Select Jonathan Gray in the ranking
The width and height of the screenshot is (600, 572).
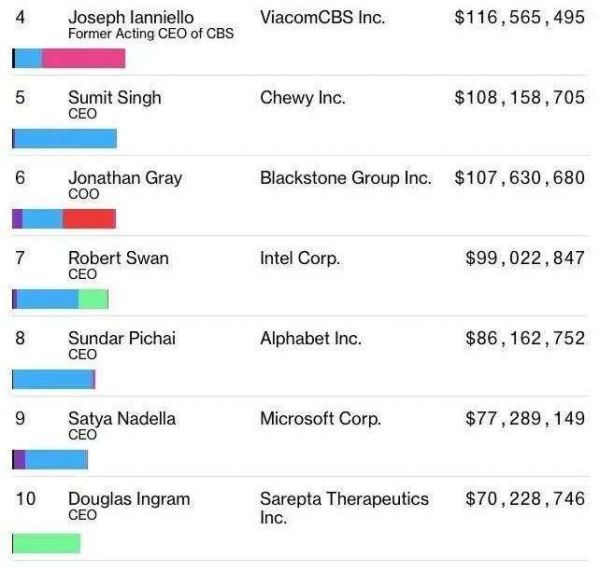coord(125,178)
